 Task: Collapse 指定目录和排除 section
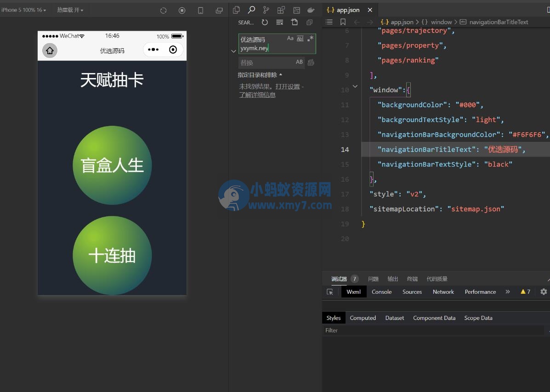(260, 75)
